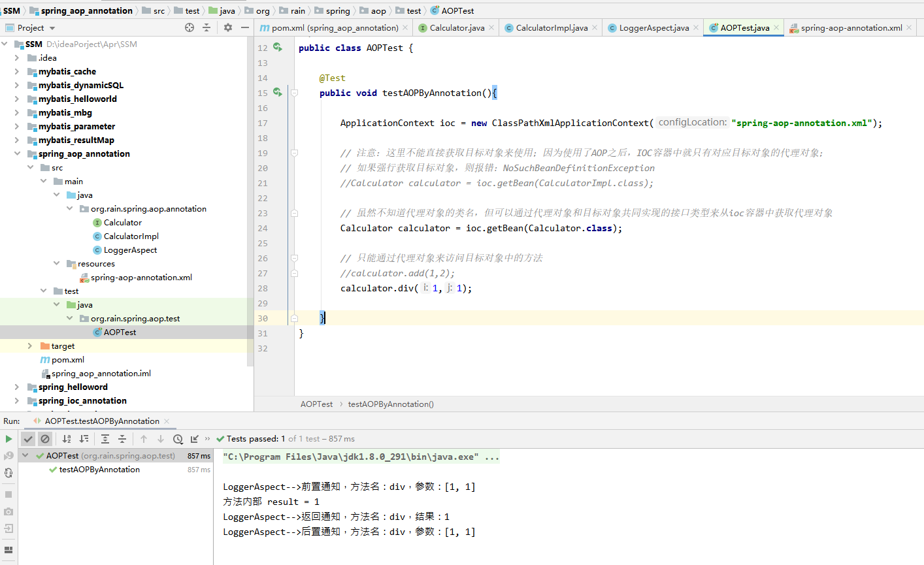Click SSM in the navigation breadcrumb

coord(12,10)
